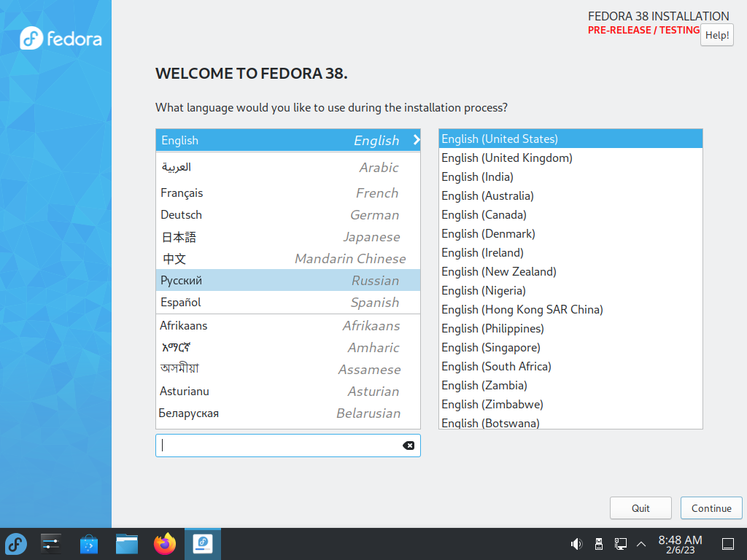Clear the language search field
This screenshot has height=560, width=747.
409,446
